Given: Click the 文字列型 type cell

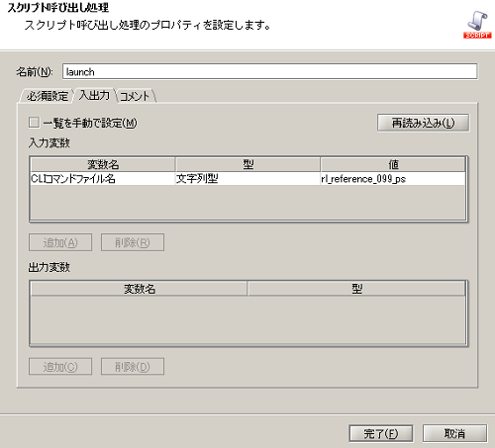Looking at the screenshot, I should coord(247,179).
